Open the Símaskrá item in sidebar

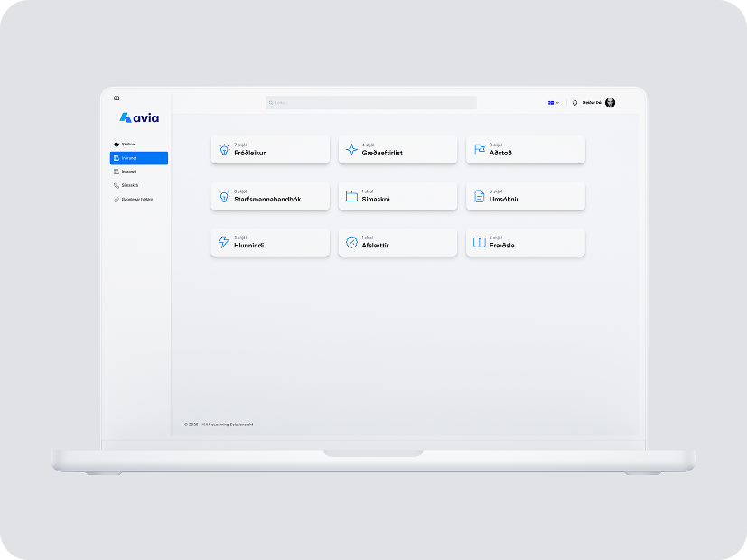coord(129,185)
